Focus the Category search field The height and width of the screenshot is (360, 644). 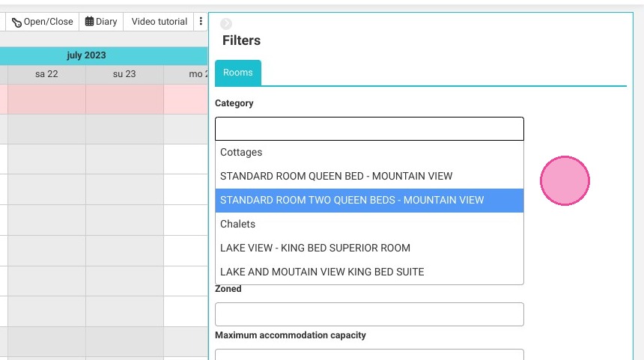(x=369, y=129)
